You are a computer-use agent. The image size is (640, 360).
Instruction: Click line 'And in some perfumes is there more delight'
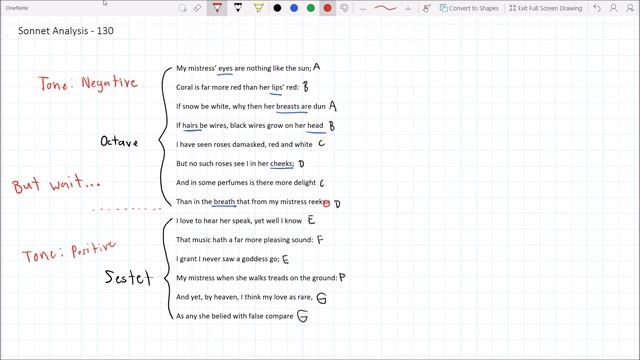click(x=246, y=182)
